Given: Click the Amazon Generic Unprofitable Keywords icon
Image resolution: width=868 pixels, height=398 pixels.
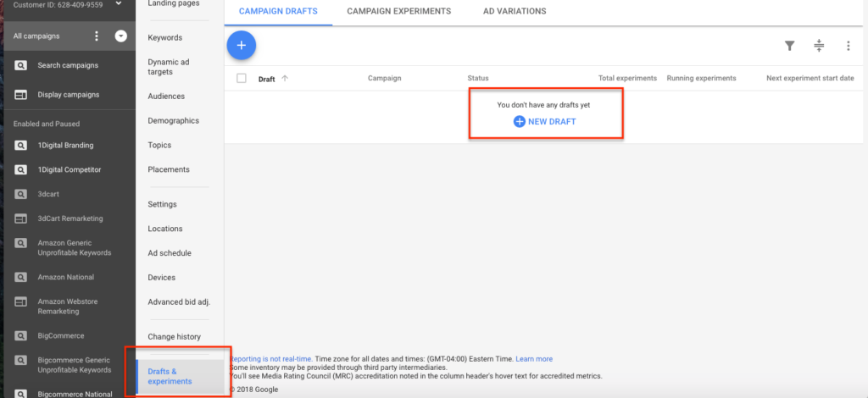Looking at the screenshot, I should point(20,243).
